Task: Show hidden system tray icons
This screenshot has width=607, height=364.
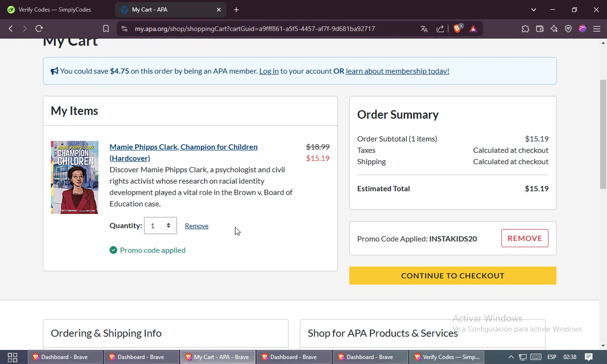Action: (511, 357)
